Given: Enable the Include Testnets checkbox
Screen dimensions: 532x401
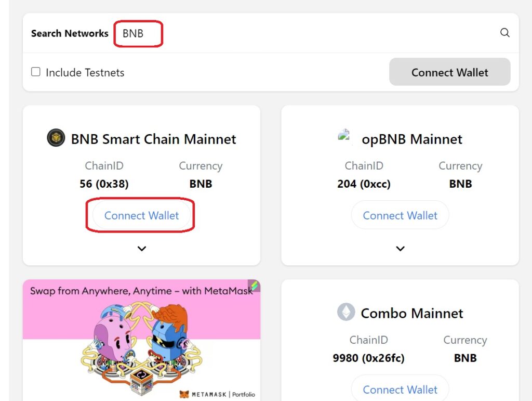Looking at the screenshot, I should (x=36, y=72).
